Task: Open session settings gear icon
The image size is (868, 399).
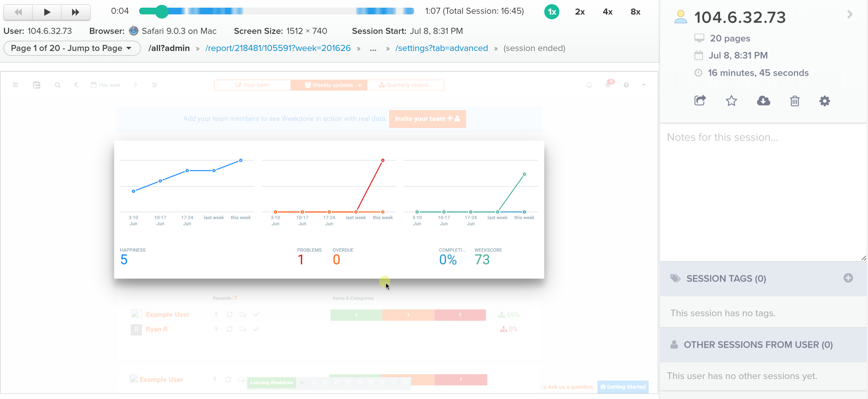Action: pyautogui.click(x=824, y=101)
